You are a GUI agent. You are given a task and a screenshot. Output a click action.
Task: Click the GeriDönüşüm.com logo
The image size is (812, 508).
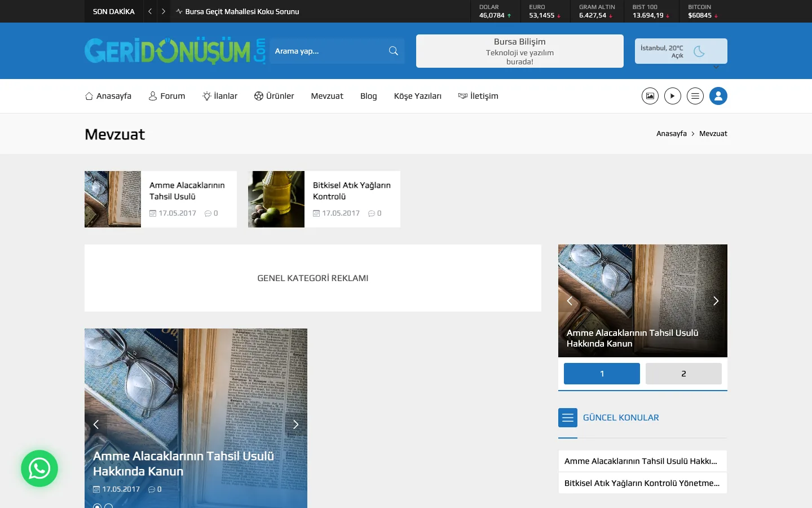click(175, 51)
